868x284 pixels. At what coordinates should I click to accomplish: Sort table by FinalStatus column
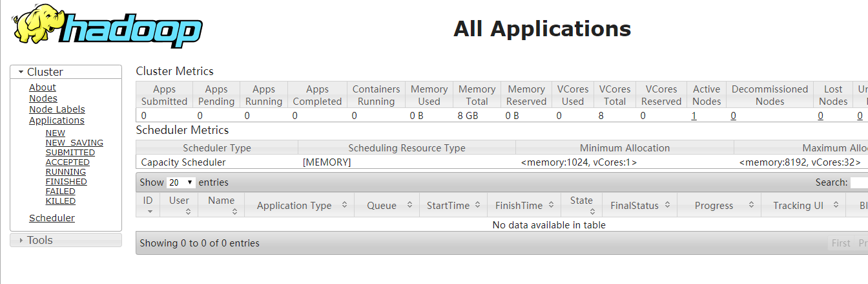639,205
